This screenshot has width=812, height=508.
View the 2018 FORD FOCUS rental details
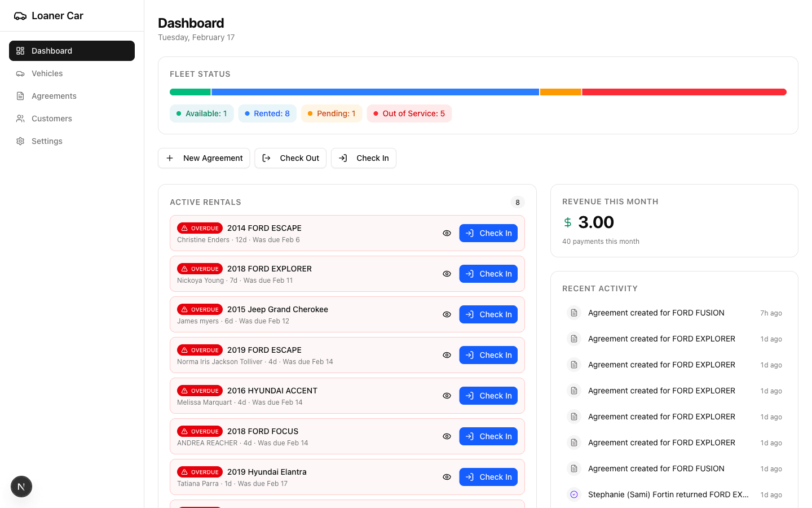(x=447, y=436)
